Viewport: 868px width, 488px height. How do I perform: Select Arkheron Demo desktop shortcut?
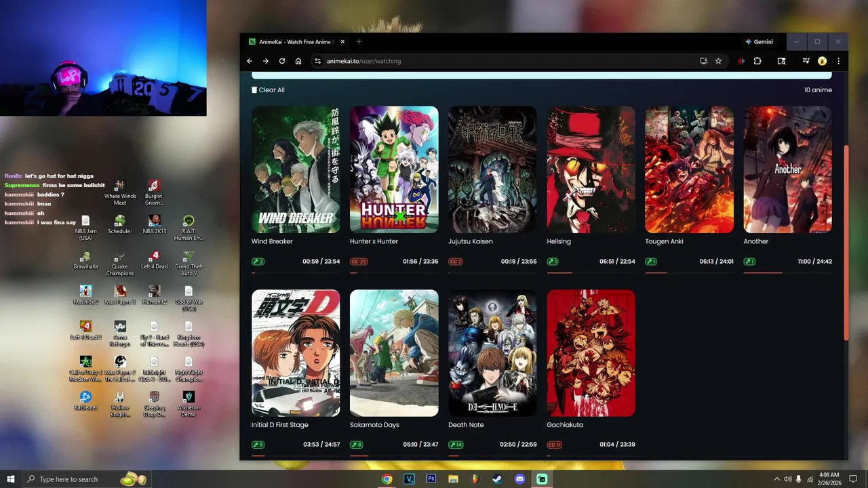(x=189, y=405)
